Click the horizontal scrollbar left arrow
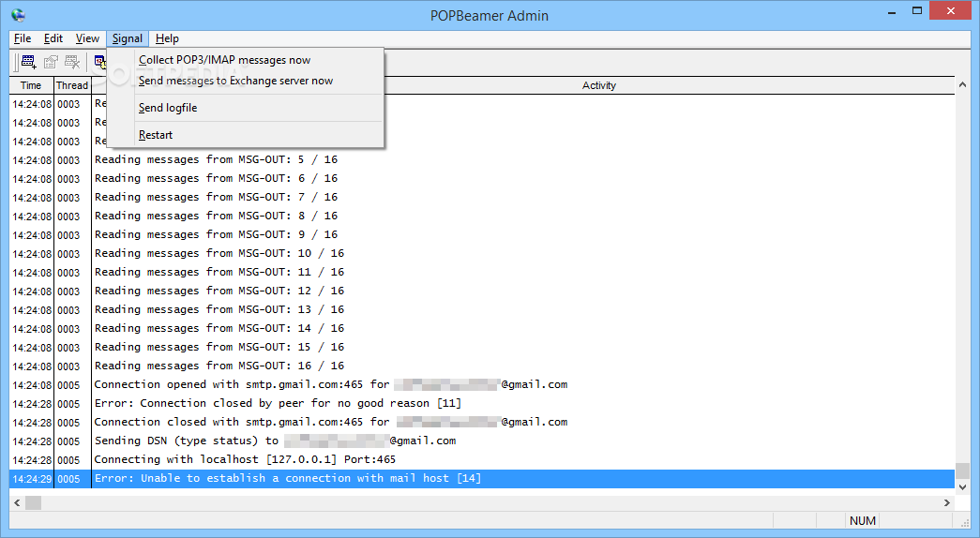Image resolution: width=980 pixels, height=538 pixels. (x=17, y=502)
